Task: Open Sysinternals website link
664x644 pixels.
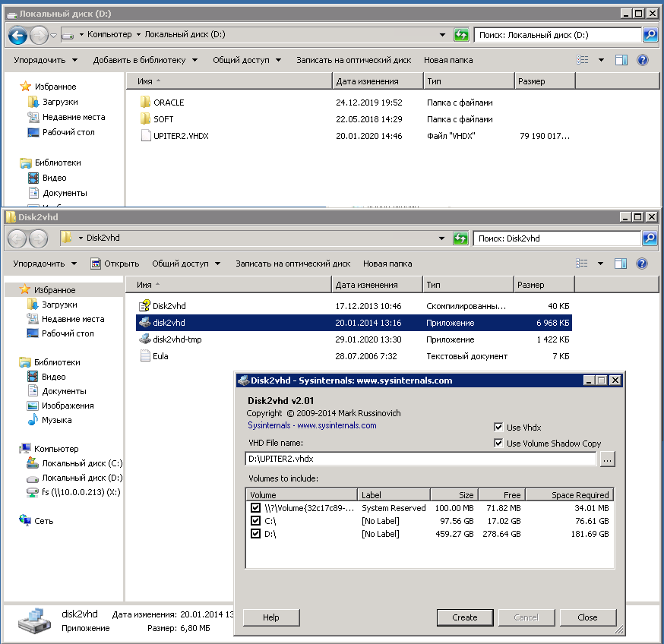Action: point(311,425)
